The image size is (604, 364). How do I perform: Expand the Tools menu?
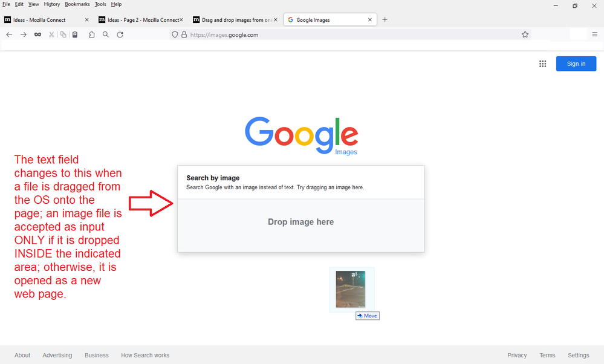pyautogui.click(x=100, y=4)
